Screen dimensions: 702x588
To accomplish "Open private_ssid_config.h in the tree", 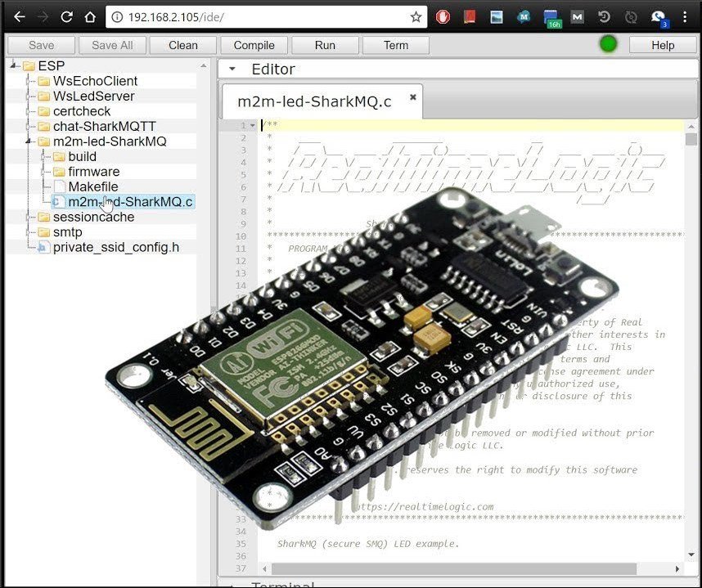I will point(116,248).
